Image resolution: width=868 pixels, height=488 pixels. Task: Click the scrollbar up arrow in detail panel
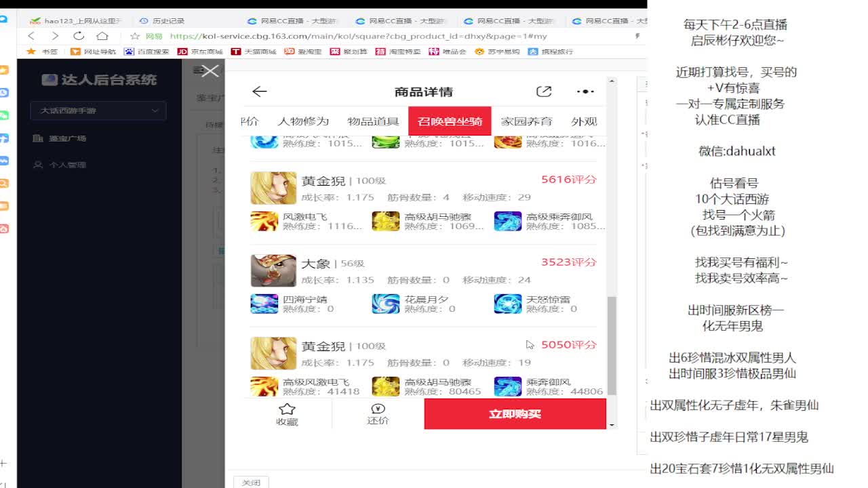[612, 82]
